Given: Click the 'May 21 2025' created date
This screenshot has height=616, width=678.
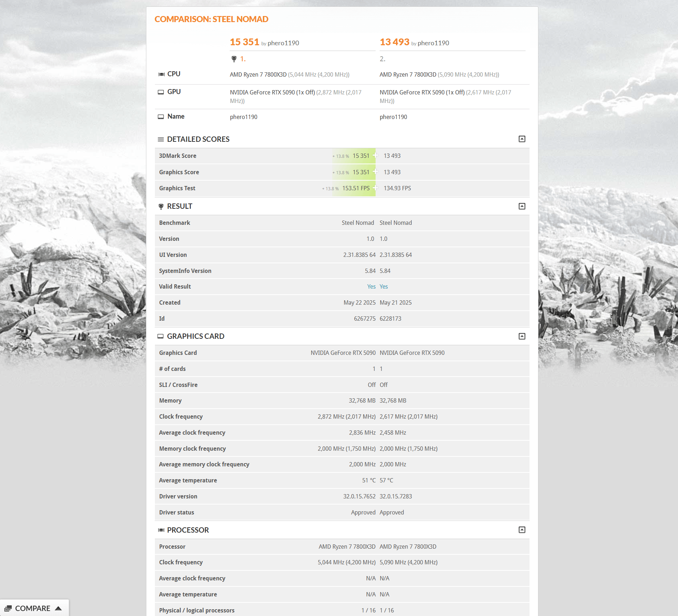Looking at the screenshot, I should click(x=396, y=302).
